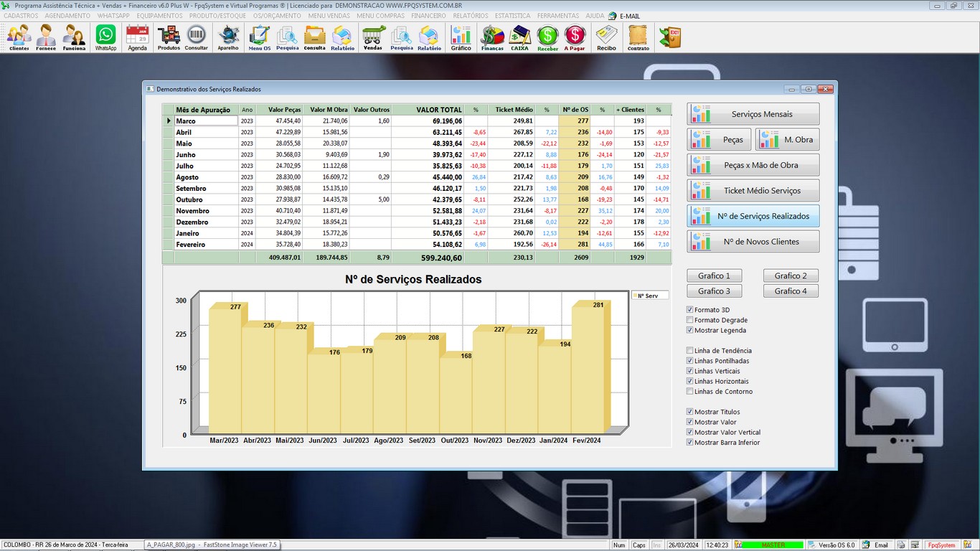Open the RELATÓRIOS menu
The width and height of the screenshot is (980, 551).
471,16
